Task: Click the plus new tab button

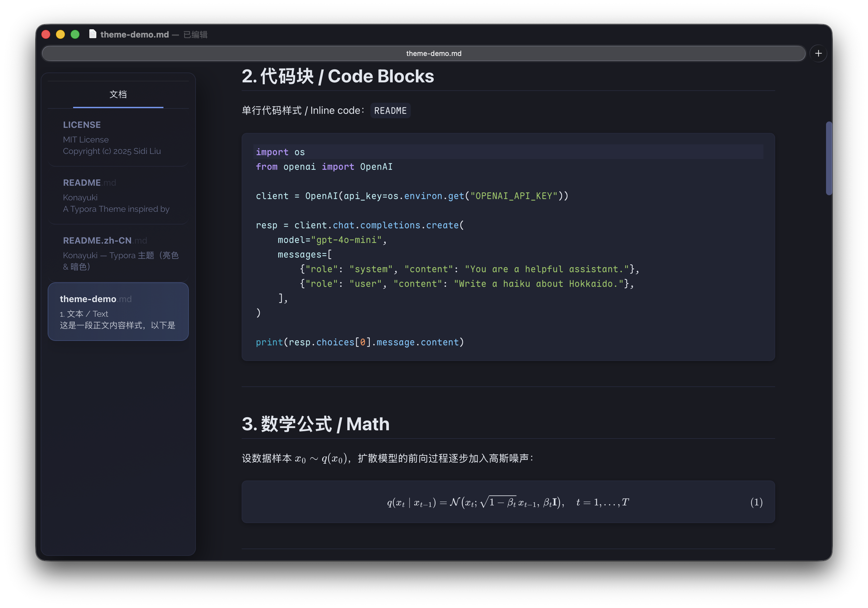Action: tap(818, 53)
